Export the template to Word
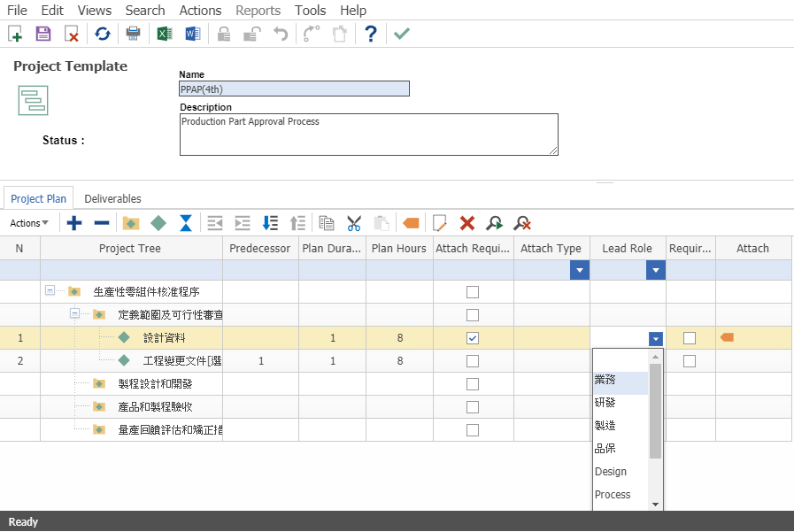The image size is (794, 532). click(192, 33)
